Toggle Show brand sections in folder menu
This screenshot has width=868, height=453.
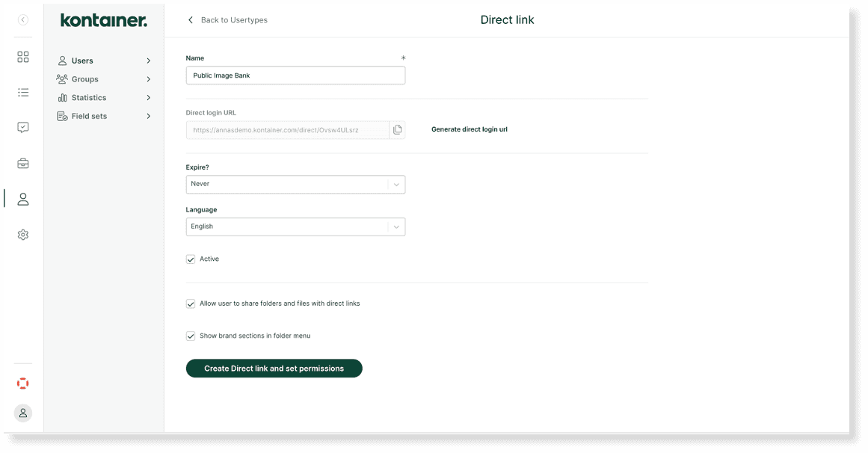click(x=191, y=336)
